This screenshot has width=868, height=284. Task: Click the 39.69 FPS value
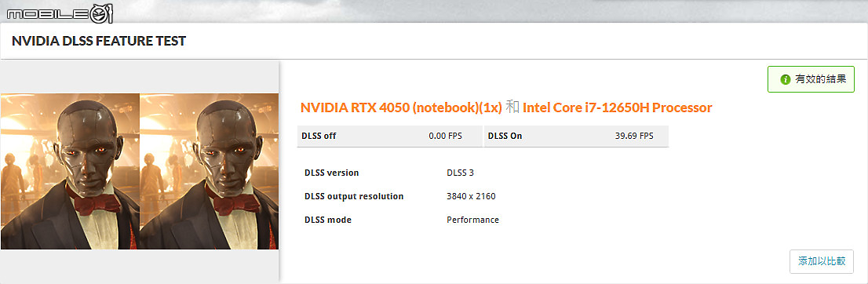pos(634,137)
